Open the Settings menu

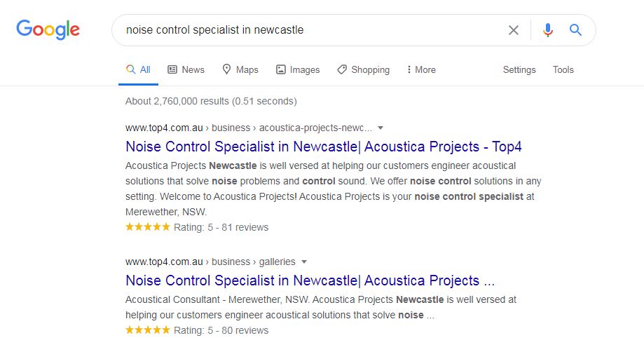(519, 69)
